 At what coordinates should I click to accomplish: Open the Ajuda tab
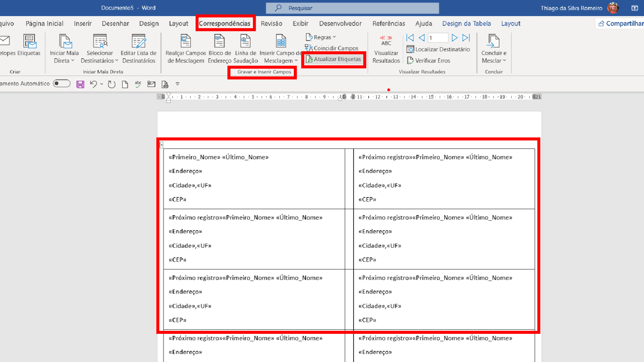pyautogui.click(x=424, y=24)
